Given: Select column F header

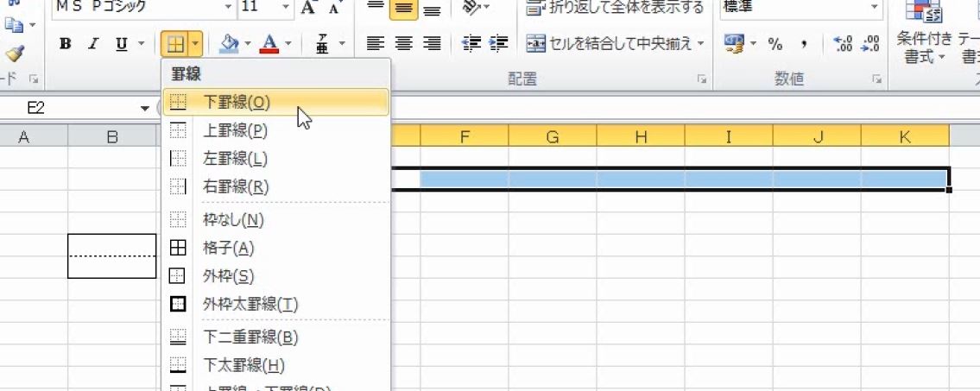Looking at the screenshot, I should [465, 136].
